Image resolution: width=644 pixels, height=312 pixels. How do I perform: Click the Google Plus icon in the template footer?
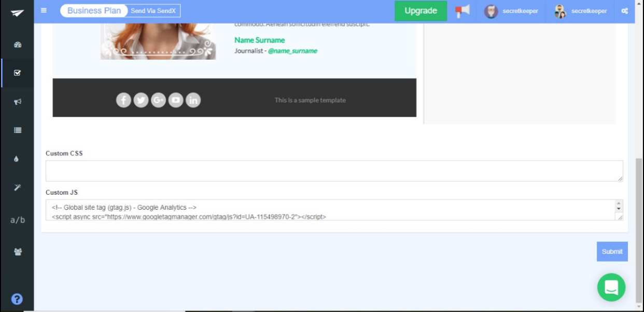(x=159, y=100)
